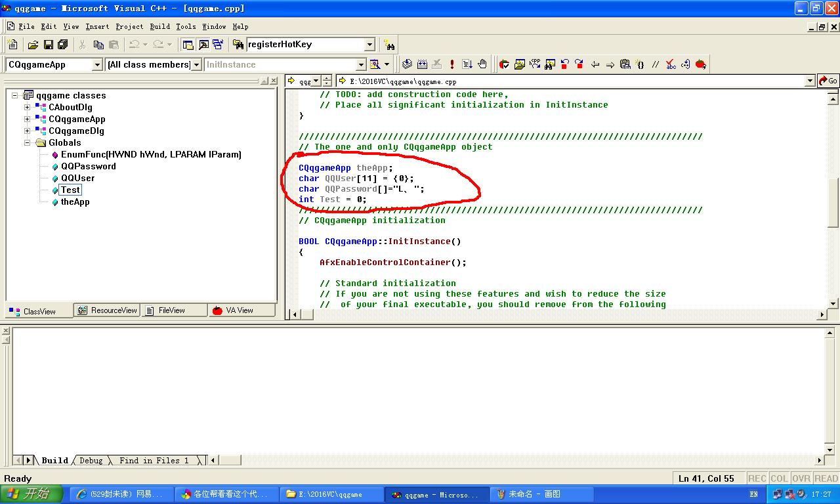Open the Project menu
The image size is (840, 504).
[x=129, y=26]
